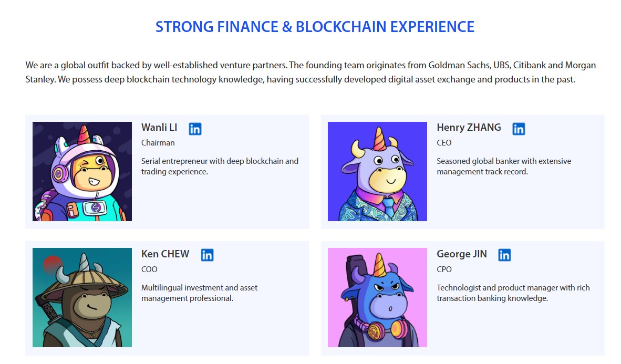Image resolution: width=621 pixels, height=364 pixels.
Task: Click Henry ZHANG's bull in suit avatar
Action: (x=377, y=172)
